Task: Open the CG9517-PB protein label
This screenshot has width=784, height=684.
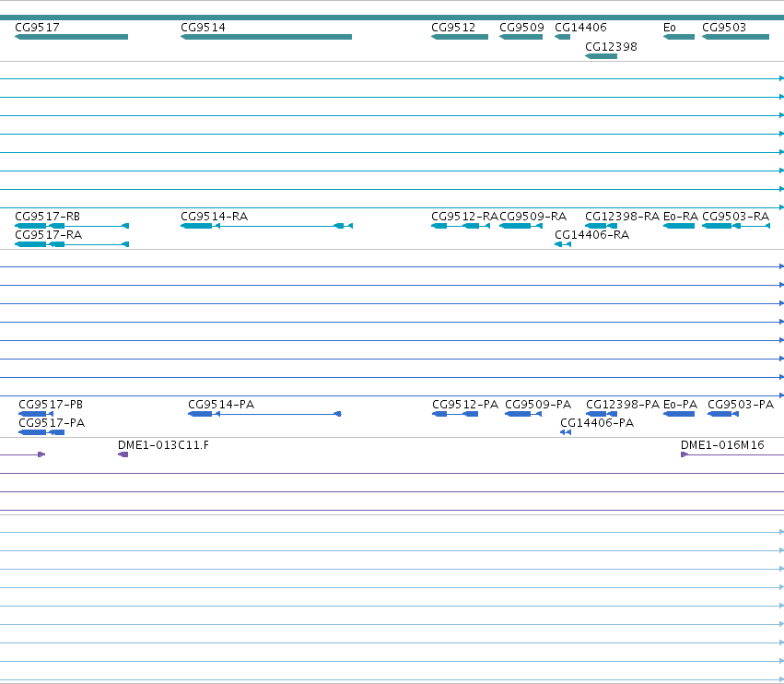Action: point(51,405)
